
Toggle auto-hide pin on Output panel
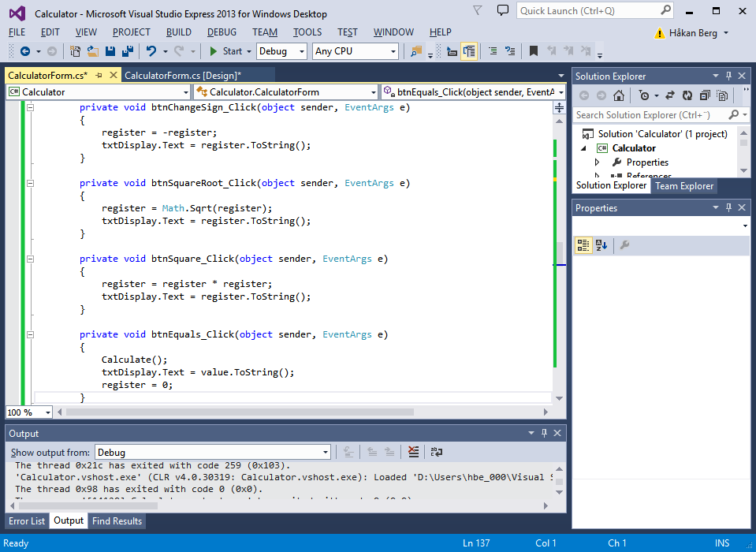pos(545,433)
